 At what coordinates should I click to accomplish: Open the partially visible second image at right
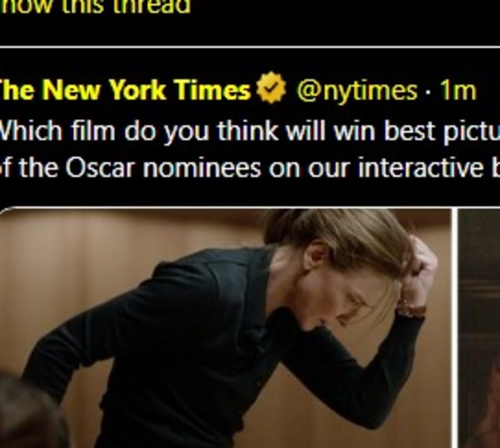click(x=479, y=328)
